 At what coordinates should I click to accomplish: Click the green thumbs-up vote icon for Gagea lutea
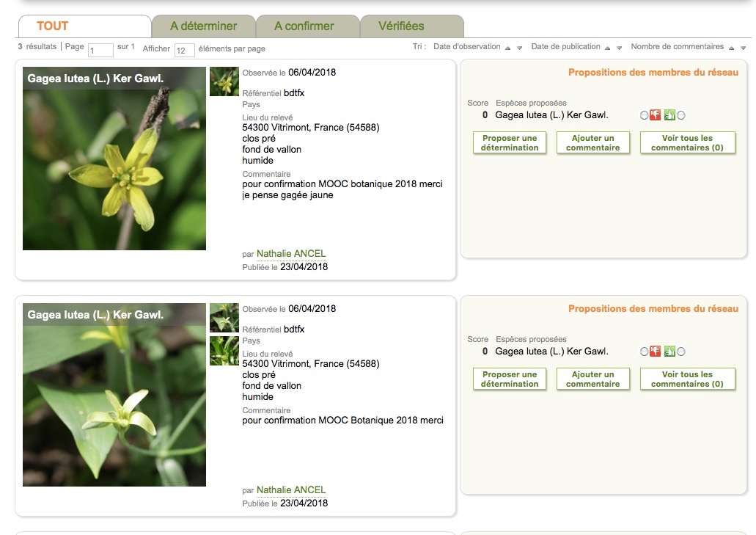tap(669, 114)
